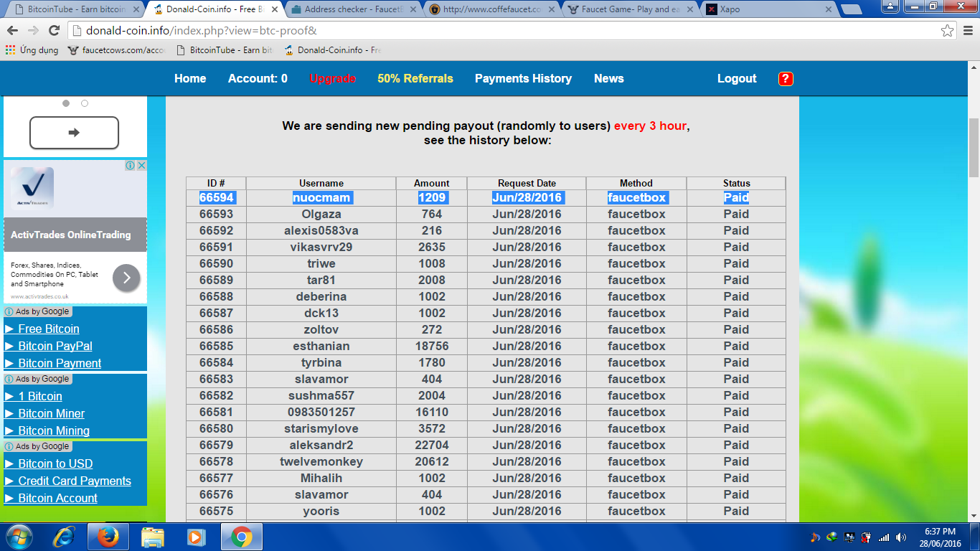
Task: Open Payments History page
Action: [x=523, y=79]
